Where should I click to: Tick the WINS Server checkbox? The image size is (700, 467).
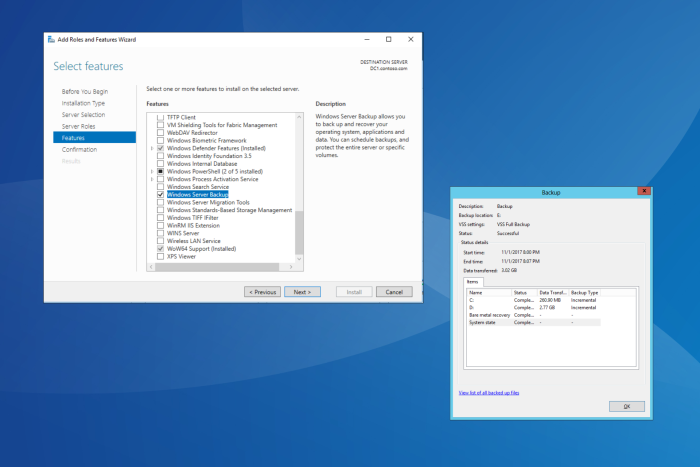click(160, 233)
